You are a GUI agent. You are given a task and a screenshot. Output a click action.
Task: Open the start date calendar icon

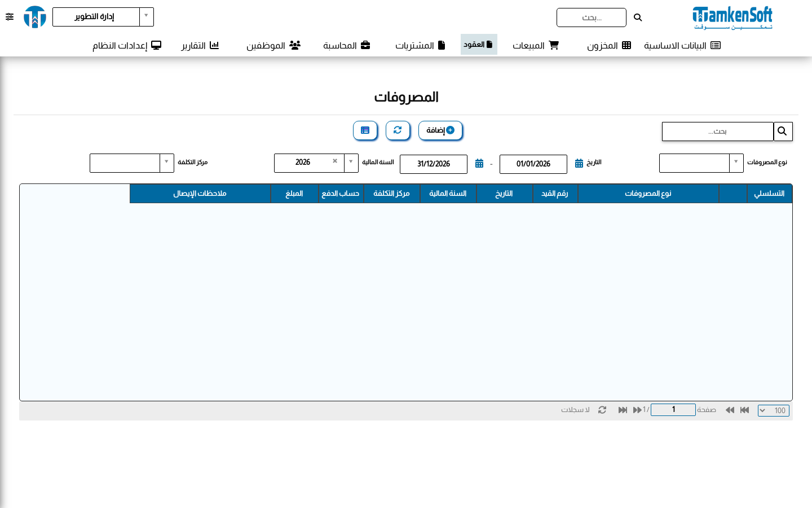579,163
